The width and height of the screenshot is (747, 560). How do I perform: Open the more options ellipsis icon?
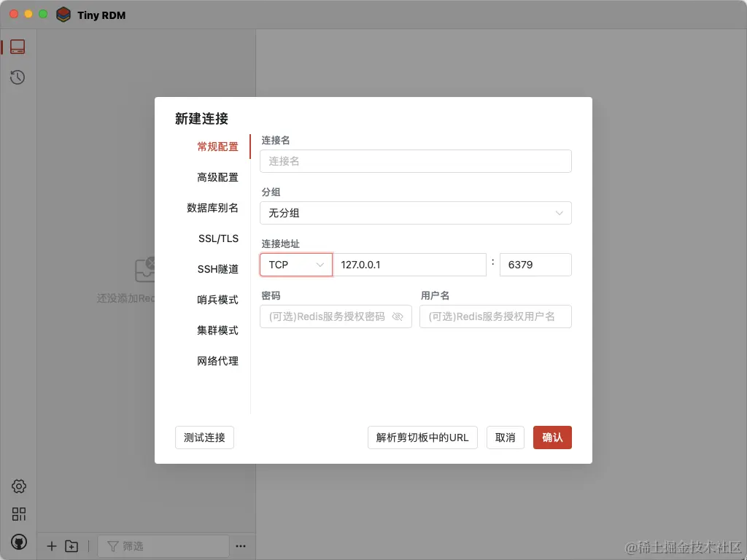tap(241, 545)
